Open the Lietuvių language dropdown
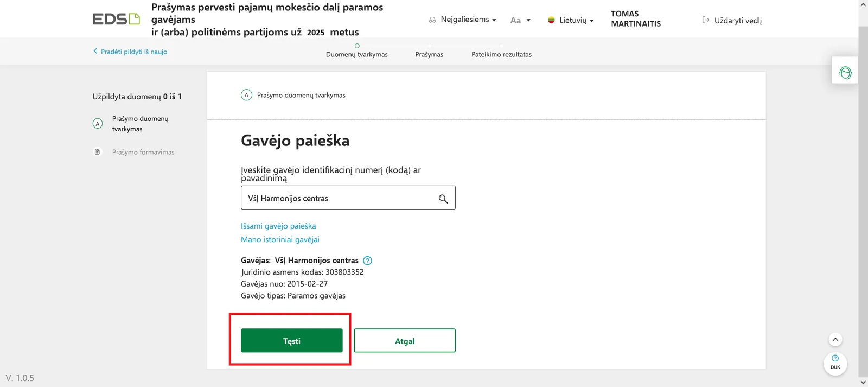This screenshot has height=387, width=868. point(571,20)
